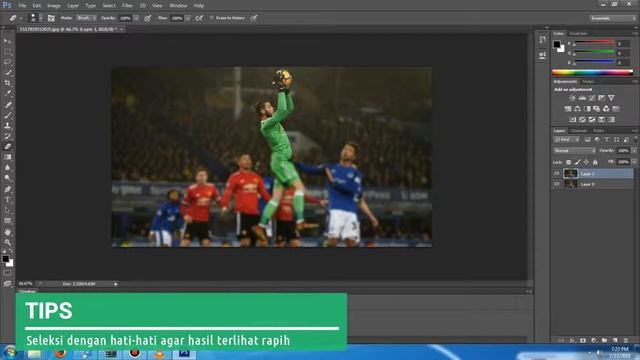Toggle the Brush panel button in options bar
The image size is (640, 360).
pyautogui.click(x=51, y=18)
